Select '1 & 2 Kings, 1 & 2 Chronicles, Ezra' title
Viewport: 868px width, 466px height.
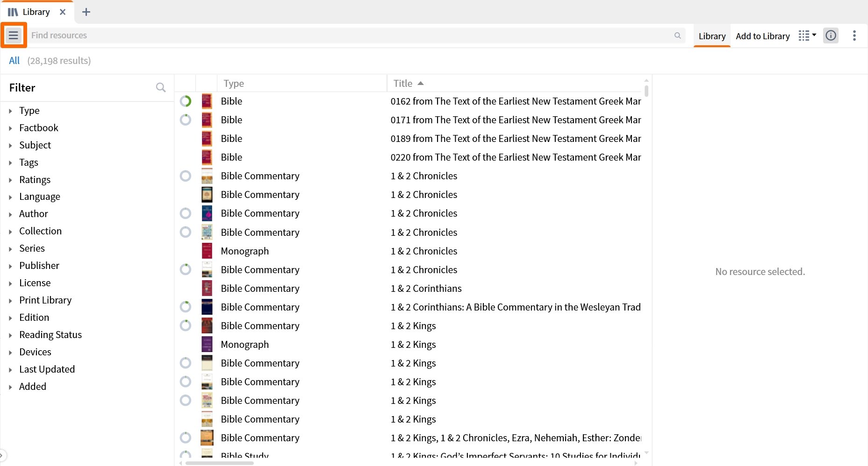[516, 438]
